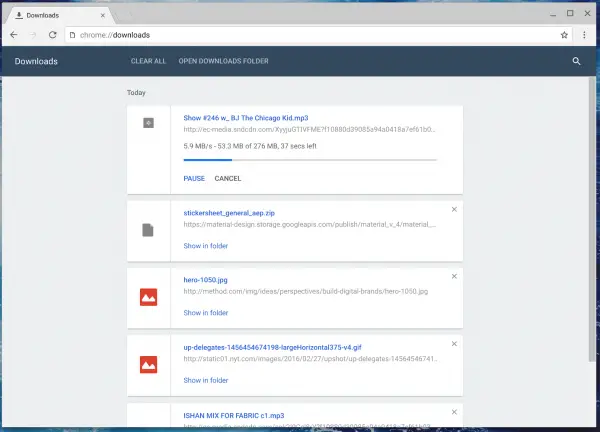Remove ISHAN MIX FOR FABRIC c1.mp3 entry
Image resolution: width=600 pixels, height=432 pixels.
click(454, 412)
